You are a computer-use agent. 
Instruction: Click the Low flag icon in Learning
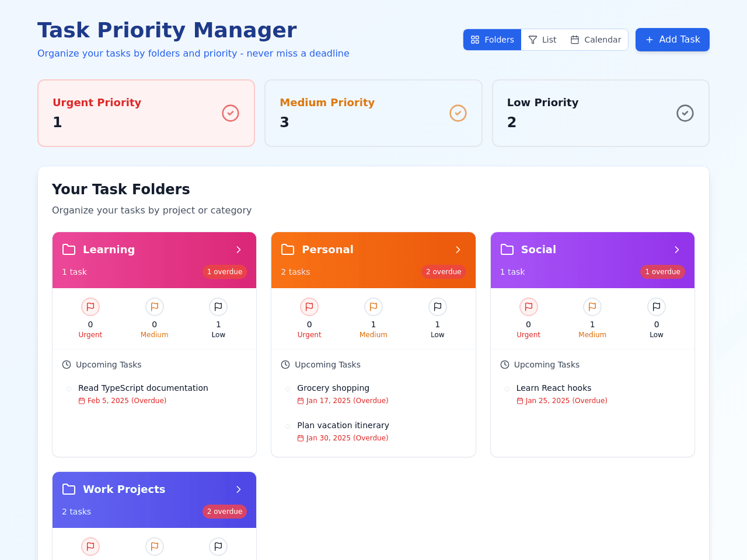(x=218, y=307)
